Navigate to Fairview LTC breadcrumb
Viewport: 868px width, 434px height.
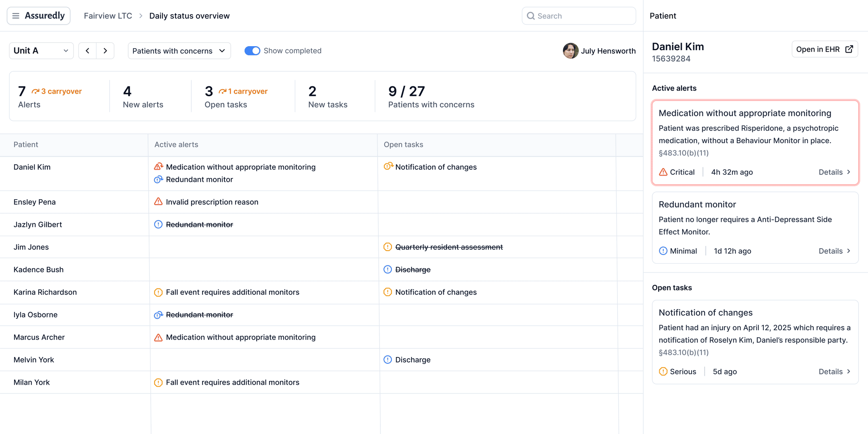click(x=107, y=15)
